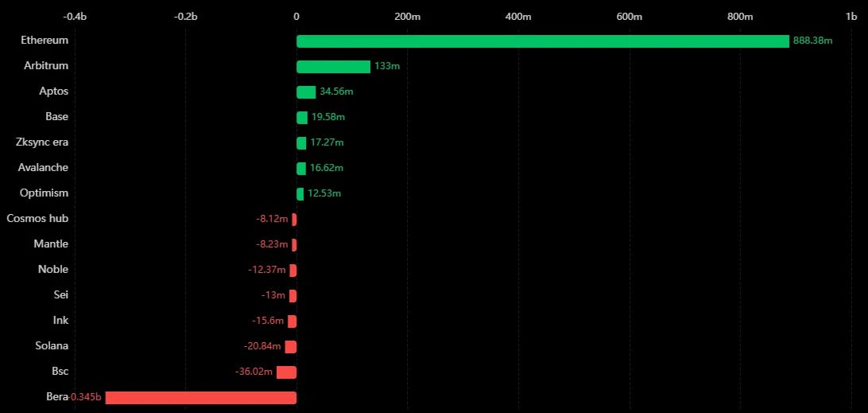Click the Ethereum axis label
Image resolution: width=868 pixels, height=413 pixels.
45,40
